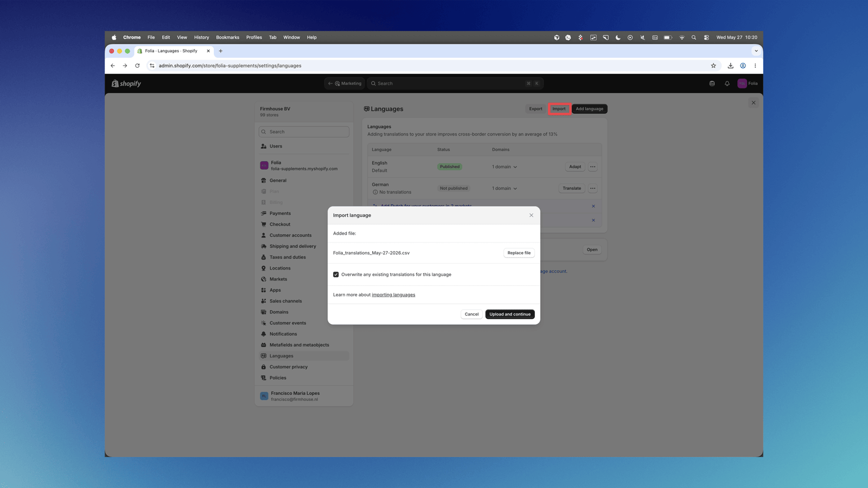Open Francisco Maria Lopes account entry
This screenshot has height=488, width=868.
(304, 396)
